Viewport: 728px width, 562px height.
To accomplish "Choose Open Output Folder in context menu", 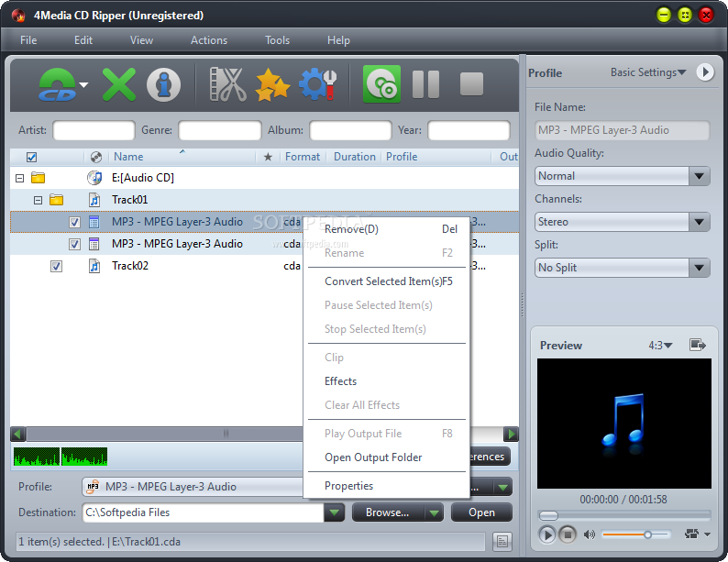I will point(386,457).
